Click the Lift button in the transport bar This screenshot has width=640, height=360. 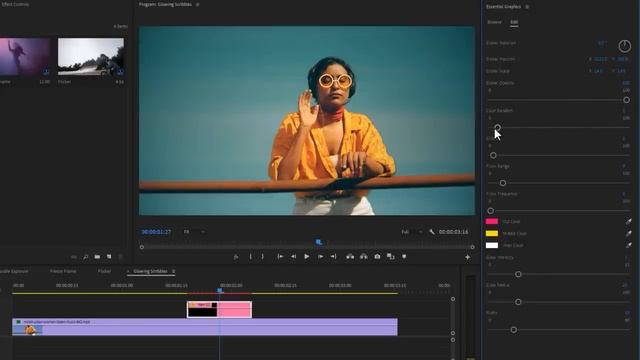[x=350, y=257]
